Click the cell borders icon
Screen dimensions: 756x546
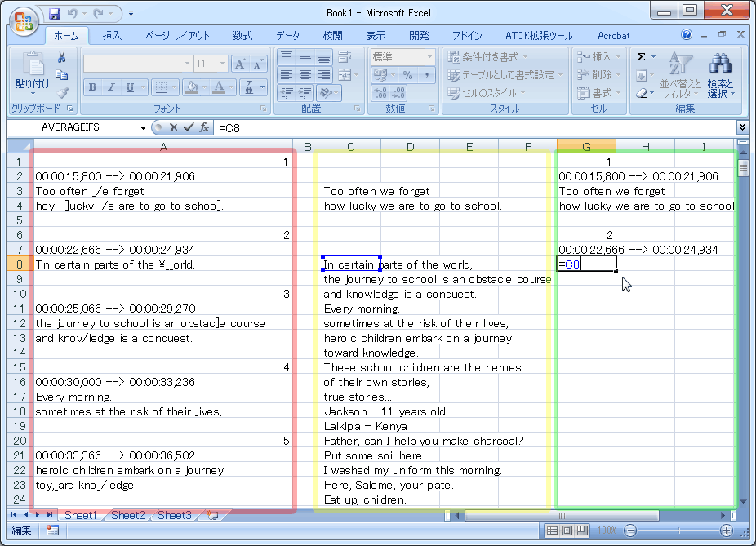(162, 87)
